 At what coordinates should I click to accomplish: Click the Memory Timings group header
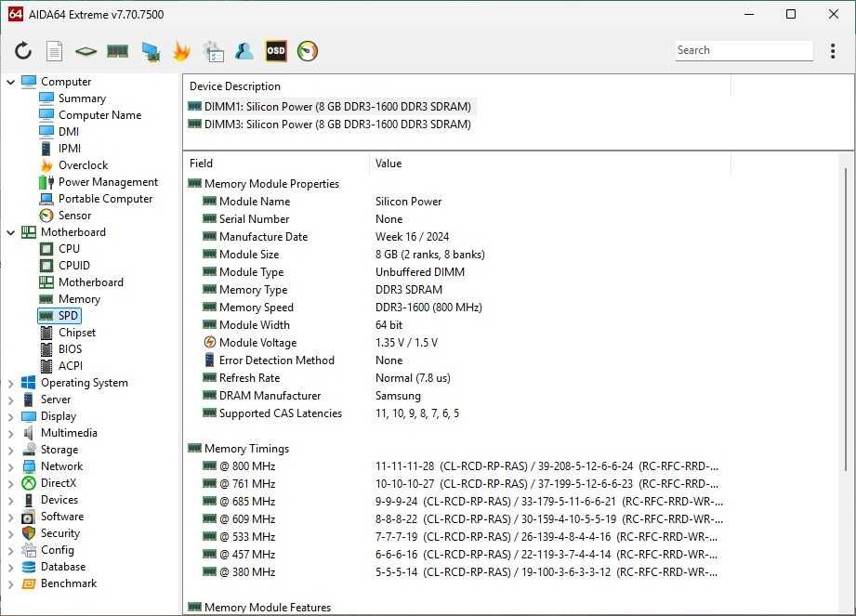[x=246, y=449]
